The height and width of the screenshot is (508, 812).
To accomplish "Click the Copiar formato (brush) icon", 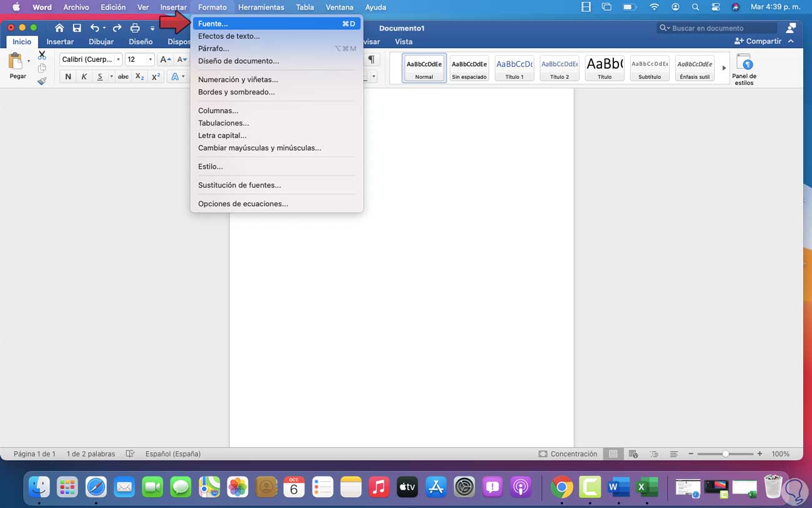I will click(x=42, y=80).
